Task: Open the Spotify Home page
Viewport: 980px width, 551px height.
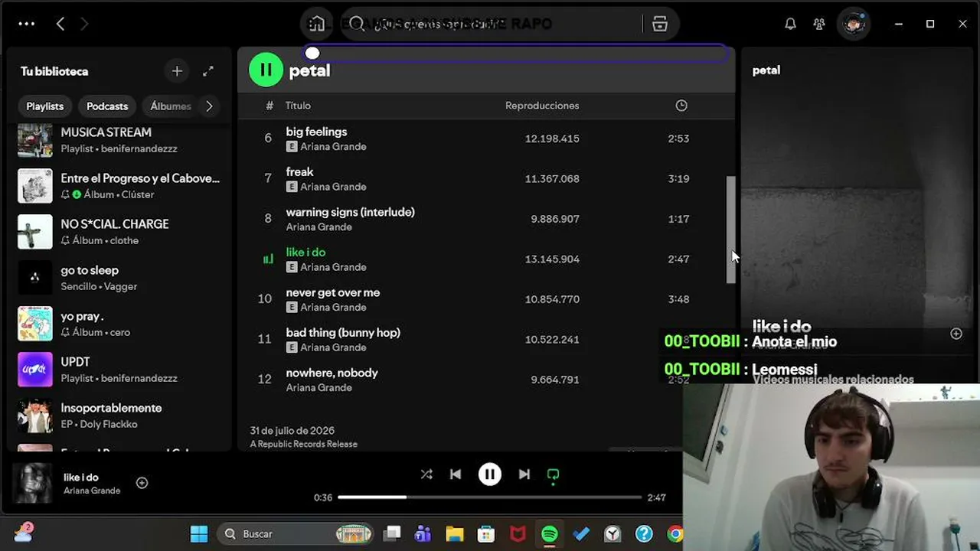Action: pos(317,24)
